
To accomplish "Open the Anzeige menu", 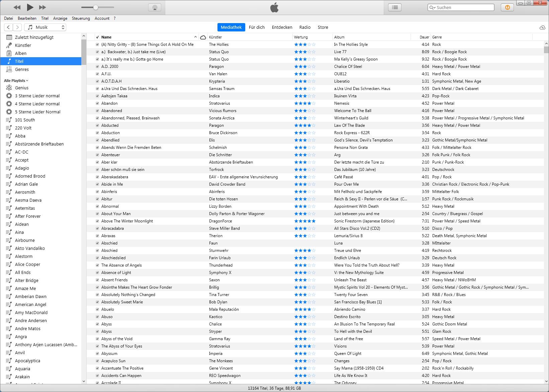I will (x=60, y=18).
